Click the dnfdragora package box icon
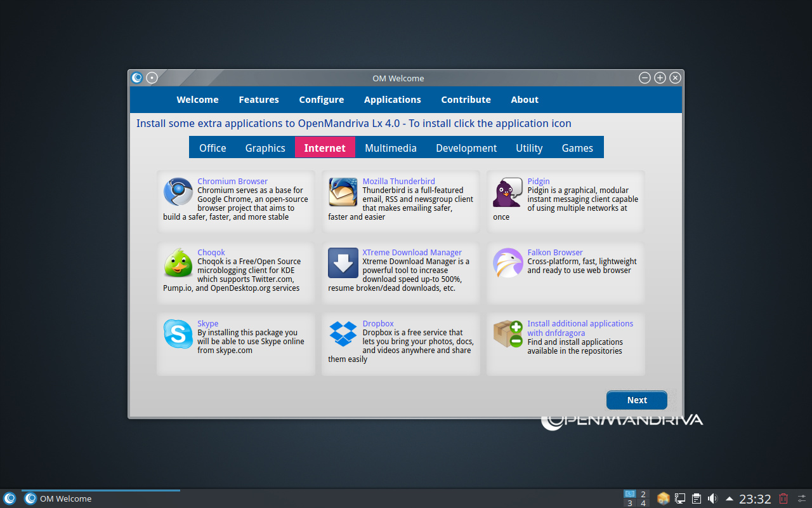Screen dimensions: 812x508 click(508, 334)
